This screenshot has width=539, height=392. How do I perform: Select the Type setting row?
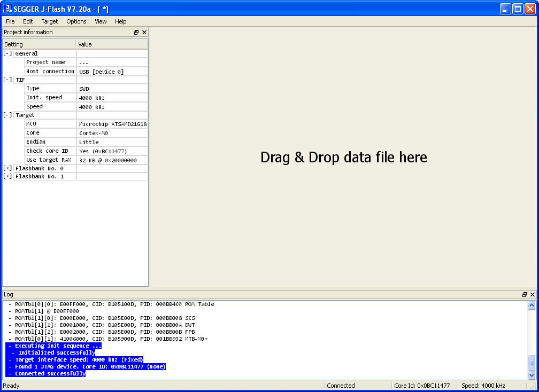[86, 89]
